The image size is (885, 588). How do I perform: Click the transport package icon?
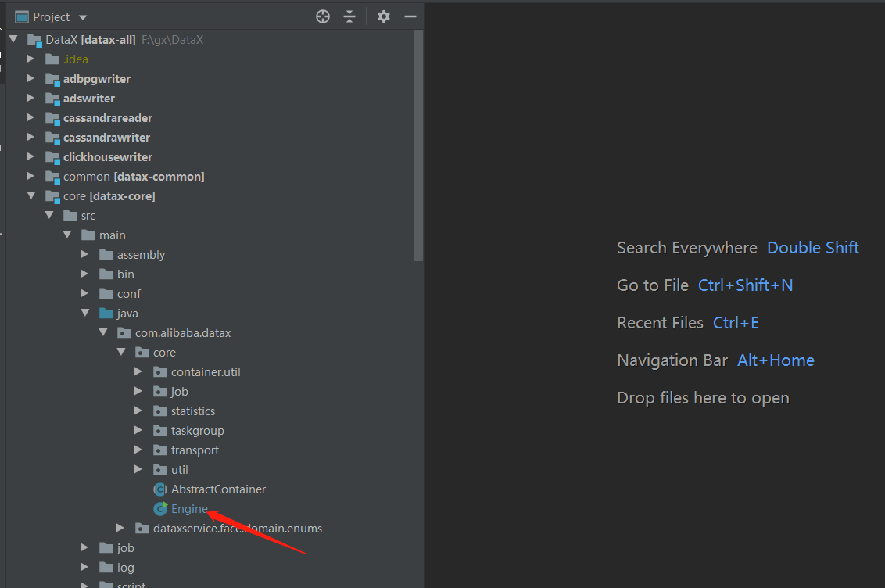coord(160,450)
